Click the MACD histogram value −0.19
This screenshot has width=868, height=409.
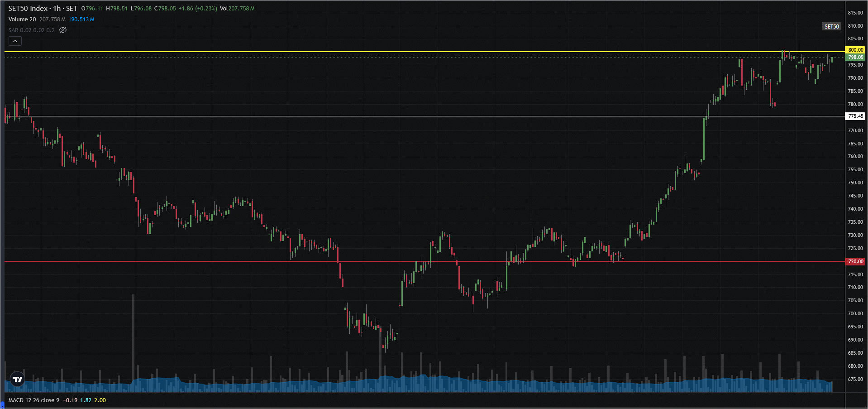coord(70,400)
